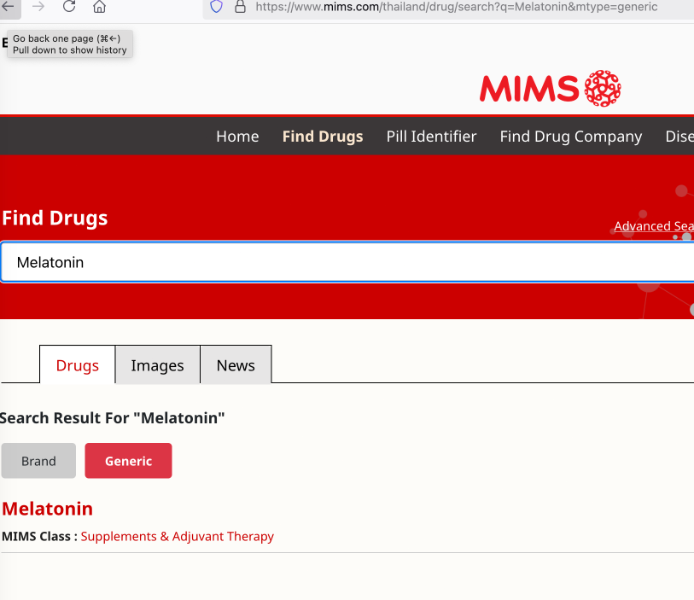694x600 pixels.
Task: Click the MIMS logo
Action: point(550,88)
